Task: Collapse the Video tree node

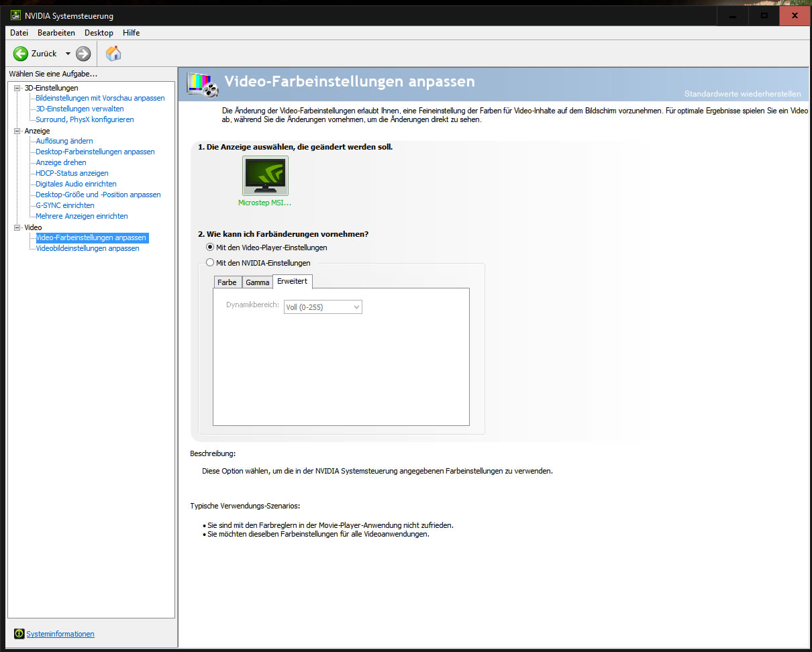Action: click(17, 227)
